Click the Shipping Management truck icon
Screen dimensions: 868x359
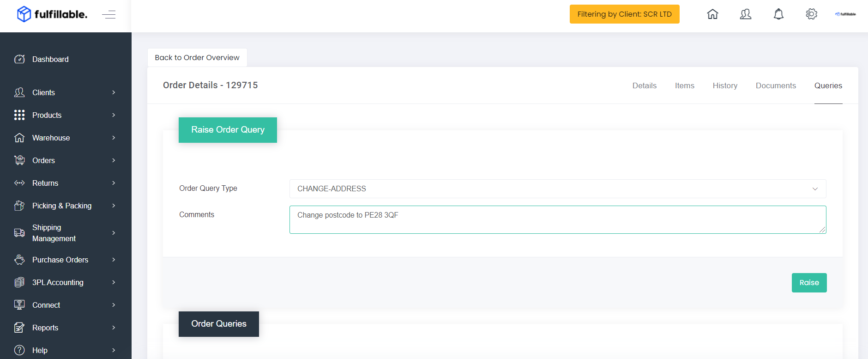coord(19,233)
